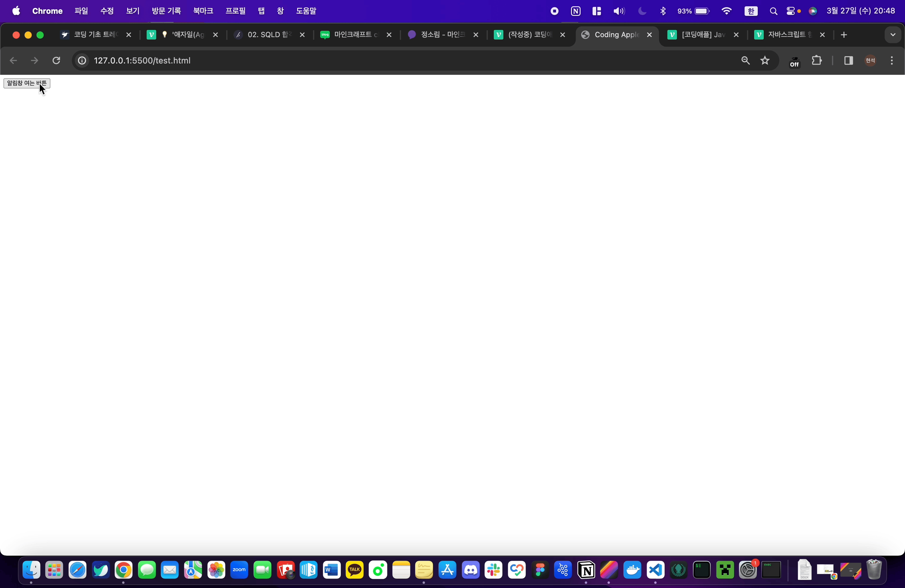
Task: Click the zoom magnifier icon in address bar
Action: [x=745, y=60]
